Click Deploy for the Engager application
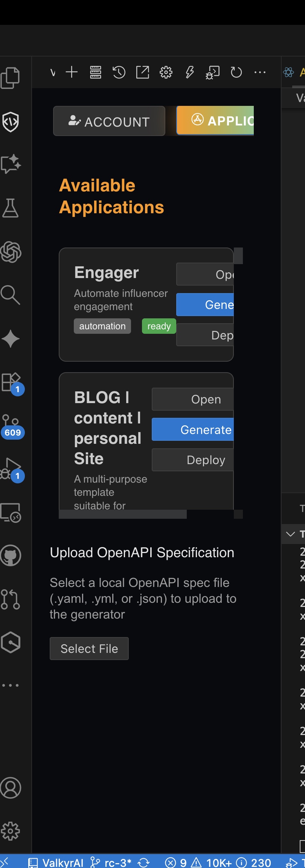This screenshot has height=868, width=305. [205, 335]
